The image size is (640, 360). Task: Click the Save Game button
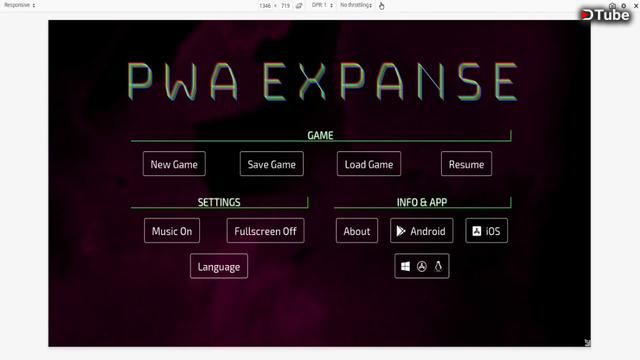click(x=271, y=164)
